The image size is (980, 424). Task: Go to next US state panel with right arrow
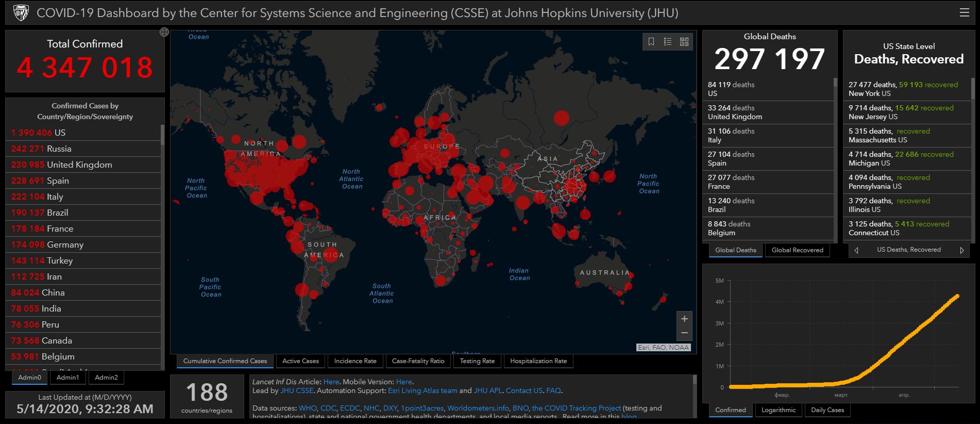(x=961, y=250)
